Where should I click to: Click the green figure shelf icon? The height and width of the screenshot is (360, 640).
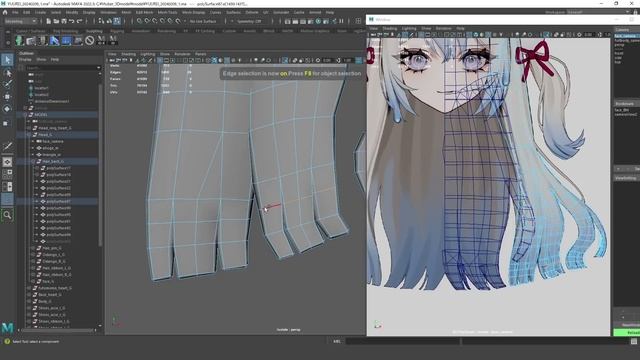pyautogui.click(x=19, y=40)
